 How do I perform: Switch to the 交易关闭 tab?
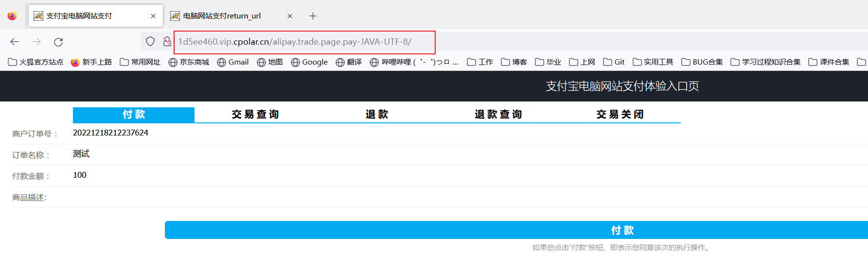pyautogui.click(x=620, y=115)
